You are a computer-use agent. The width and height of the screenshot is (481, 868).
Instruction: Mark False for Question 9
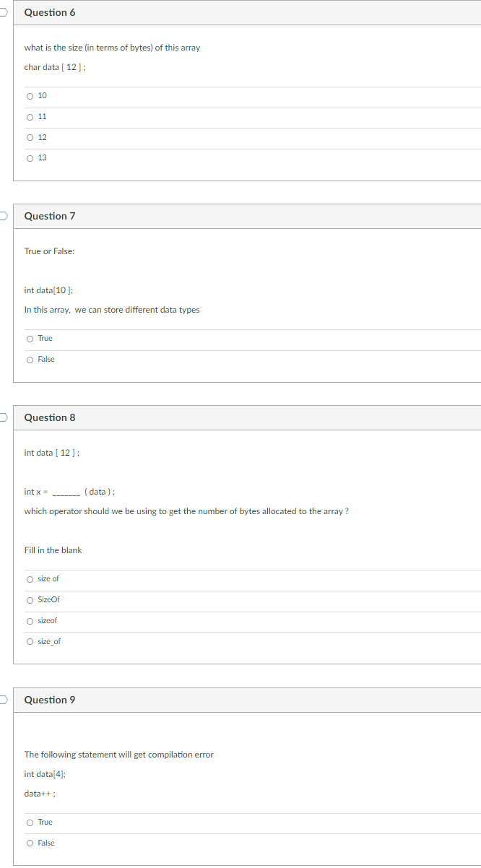pos(30,843)
